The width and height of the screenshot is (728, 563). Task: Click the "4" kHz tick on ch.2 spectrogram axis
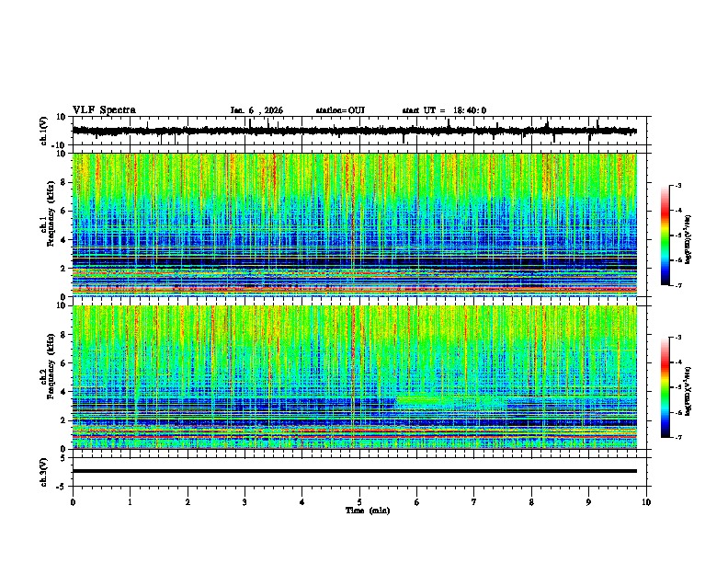pos(64,392)
